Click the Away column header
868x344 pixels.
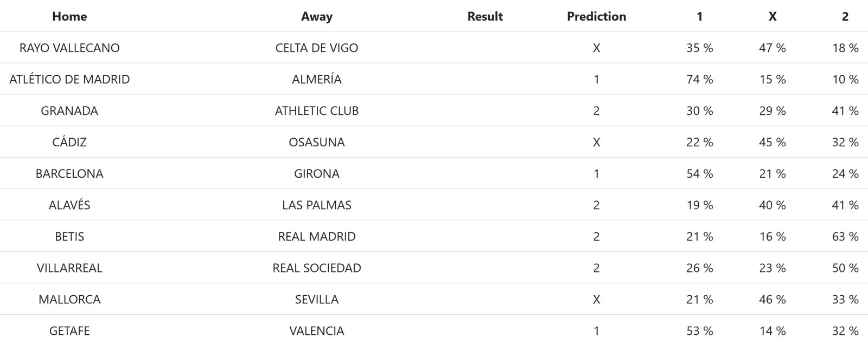point(316,16)
